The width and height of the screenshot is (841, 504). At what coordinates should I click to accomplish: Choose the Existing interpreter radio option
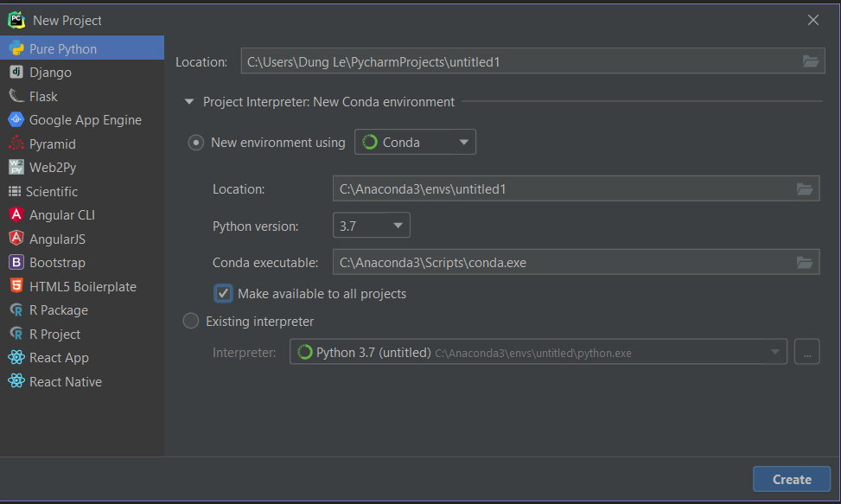191,322
